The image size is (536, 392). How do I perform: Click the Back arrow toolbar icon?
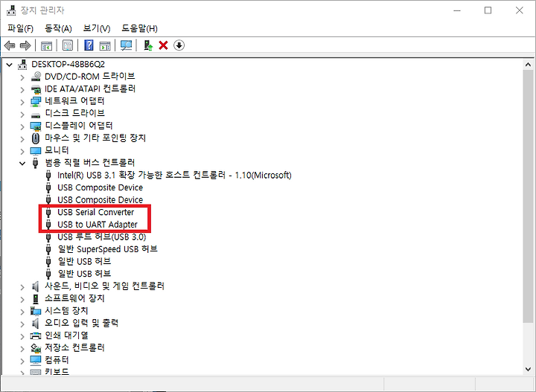10,45
